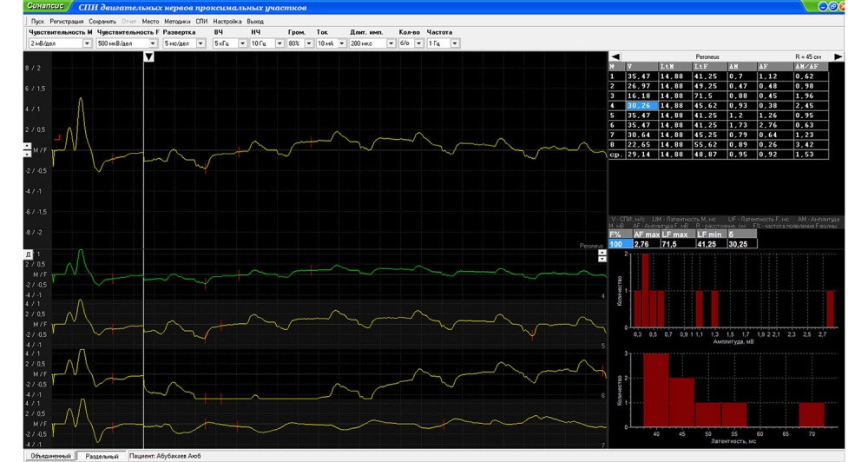
Task: Click the up arrow of M/F scale stepper
Action: (x=27, y=146)
